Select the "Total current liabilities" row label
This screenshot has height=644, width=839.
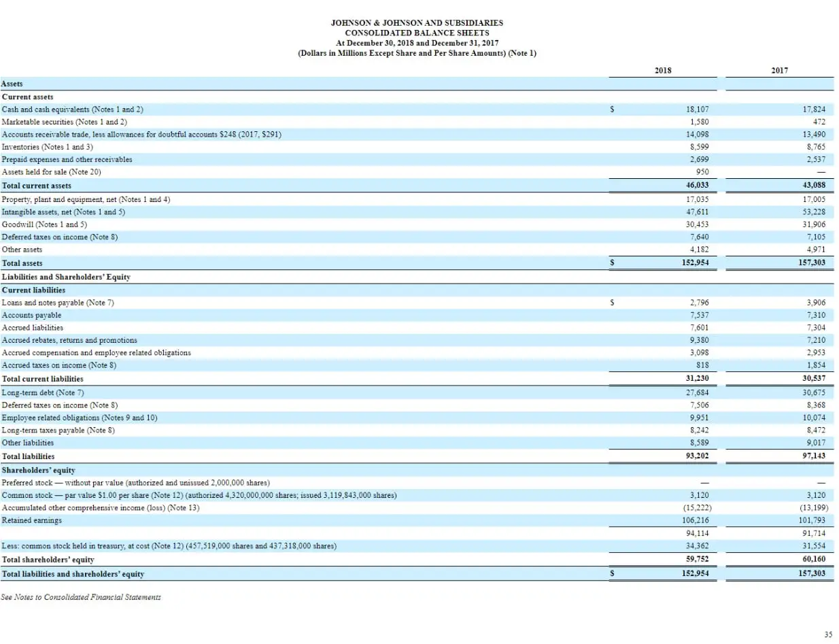[x=43, y=378]
